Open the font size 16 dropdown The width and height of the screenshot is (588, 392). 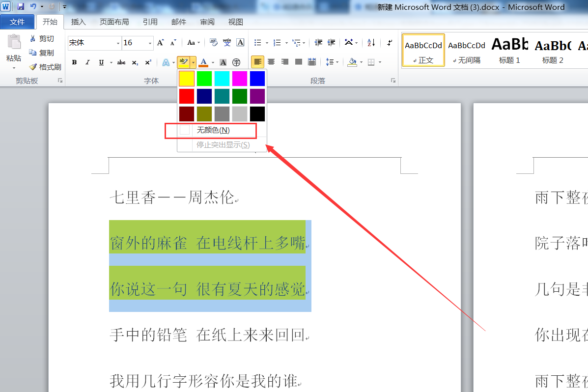tap(150, 43)
